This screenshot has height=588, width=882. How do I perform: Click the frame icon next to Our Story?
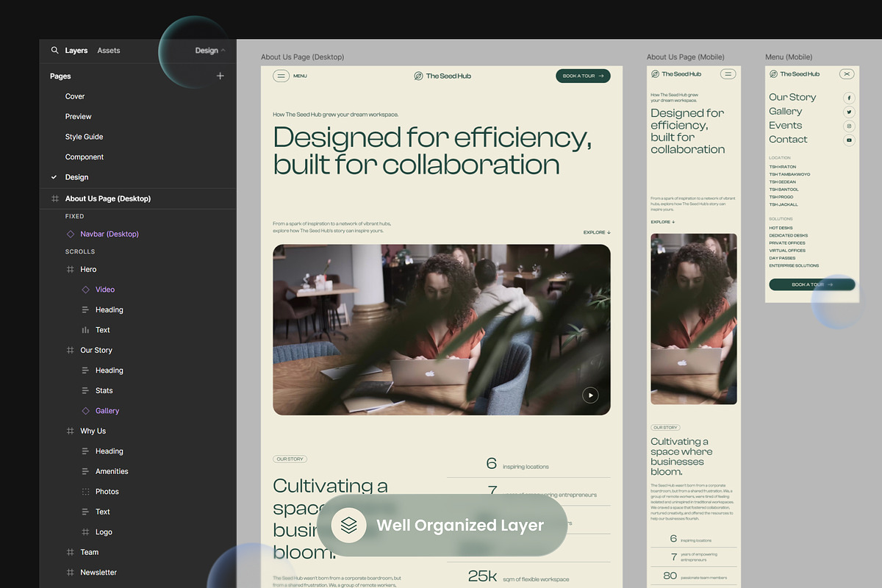pyautogui.click(x=70, y=351)
